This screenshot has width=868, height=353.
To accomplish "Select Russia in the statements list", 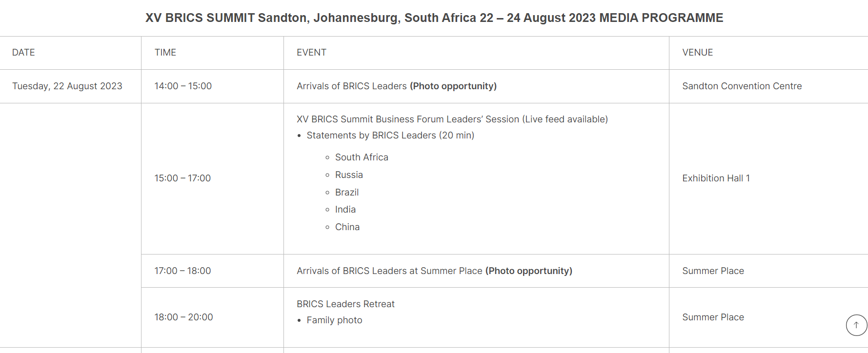I will pos(349,175).
